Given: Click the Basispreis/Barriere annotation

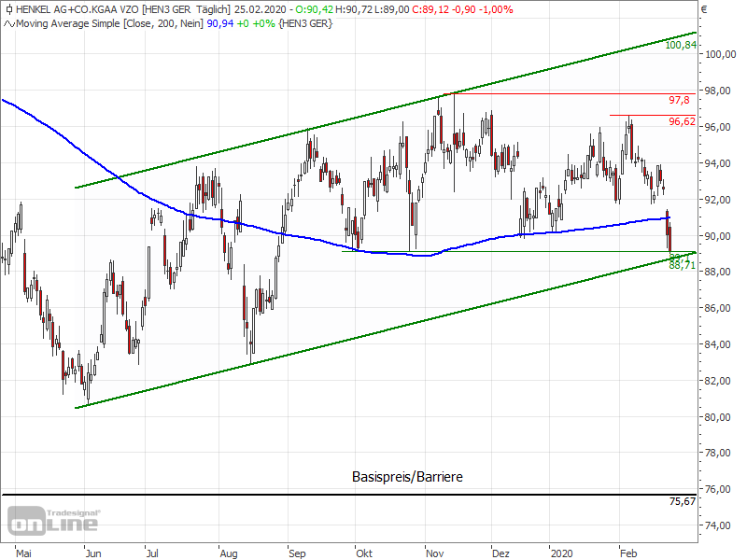Looking at the screenshot, I should click(x=407, y=477).
